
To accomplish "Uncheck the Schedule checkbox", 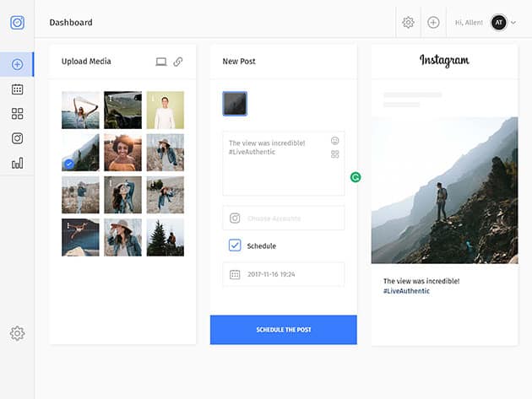I will [x=235, y=245].
